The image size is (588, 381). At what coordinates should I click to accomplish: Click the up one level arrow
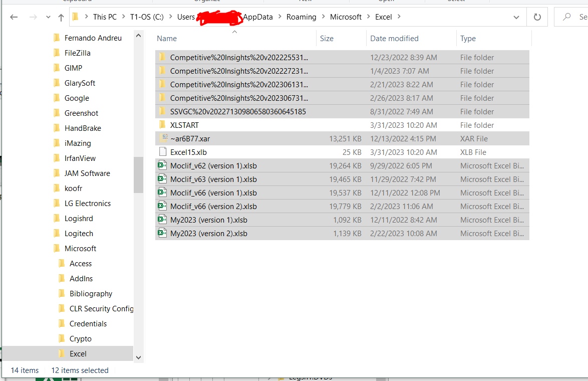61,17
